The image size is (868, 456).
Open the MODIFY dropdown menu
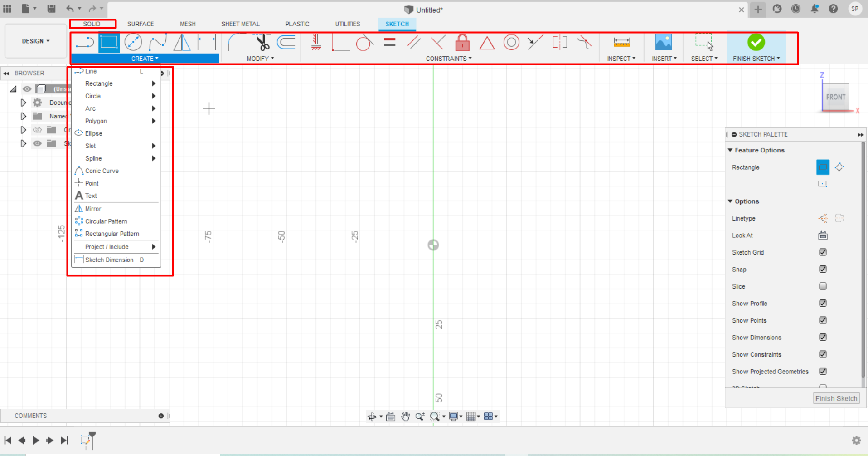260,59
